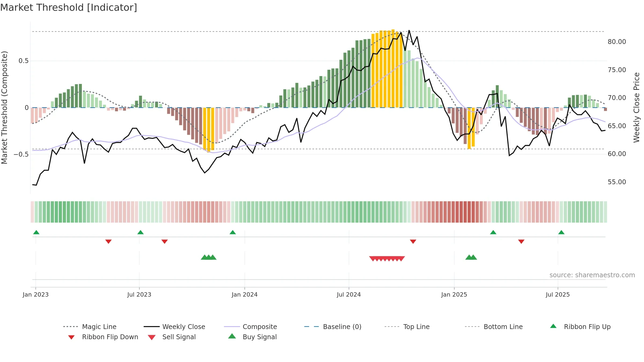The width and height of the screenshot is (644, 362).
Task: Toggle Weekly Close legend entry
Action: click(174, 327)
